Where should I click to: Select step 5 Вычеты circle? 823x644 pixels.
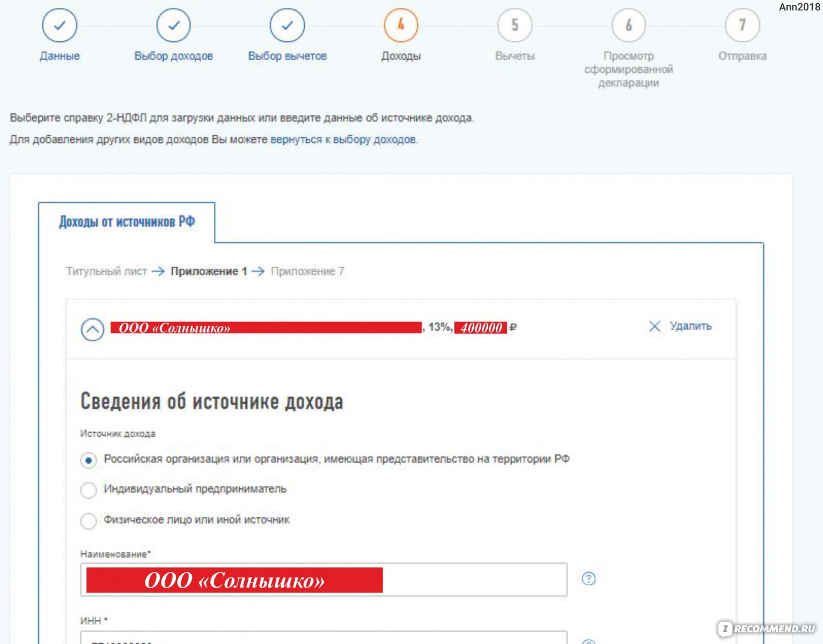(x=515, y=25)
